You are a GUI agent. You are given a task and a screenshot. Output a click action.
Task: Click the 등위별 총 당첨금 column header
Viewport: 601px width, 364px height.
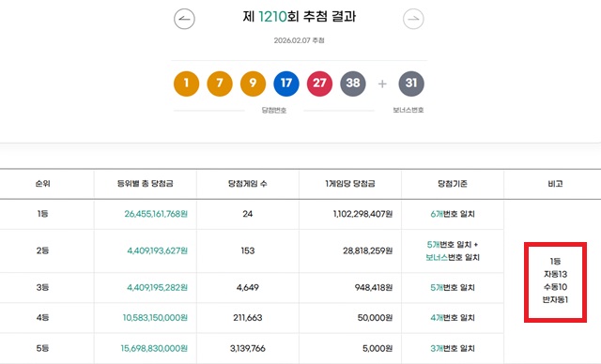[x=146, y=184]
